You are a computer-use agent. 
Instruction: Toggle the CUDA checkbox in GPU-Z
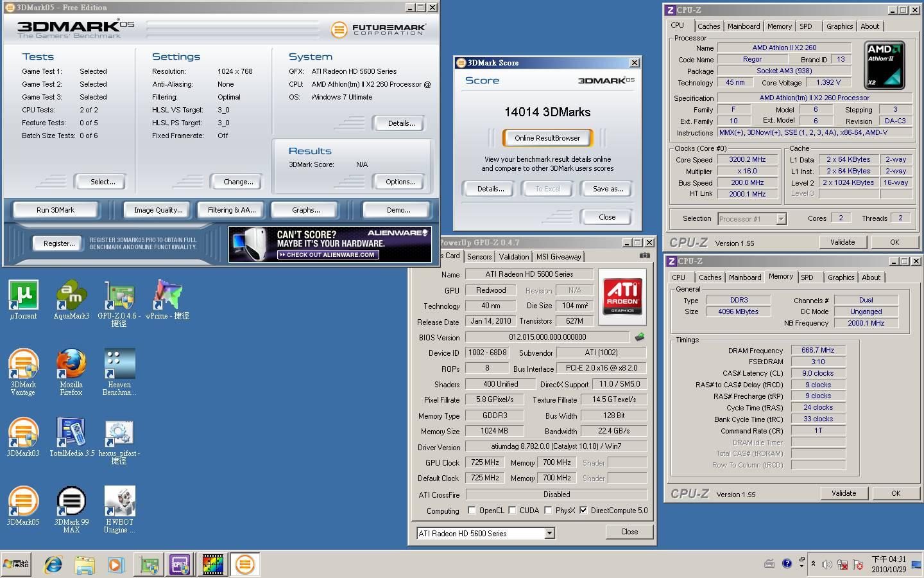coord(512,511)
